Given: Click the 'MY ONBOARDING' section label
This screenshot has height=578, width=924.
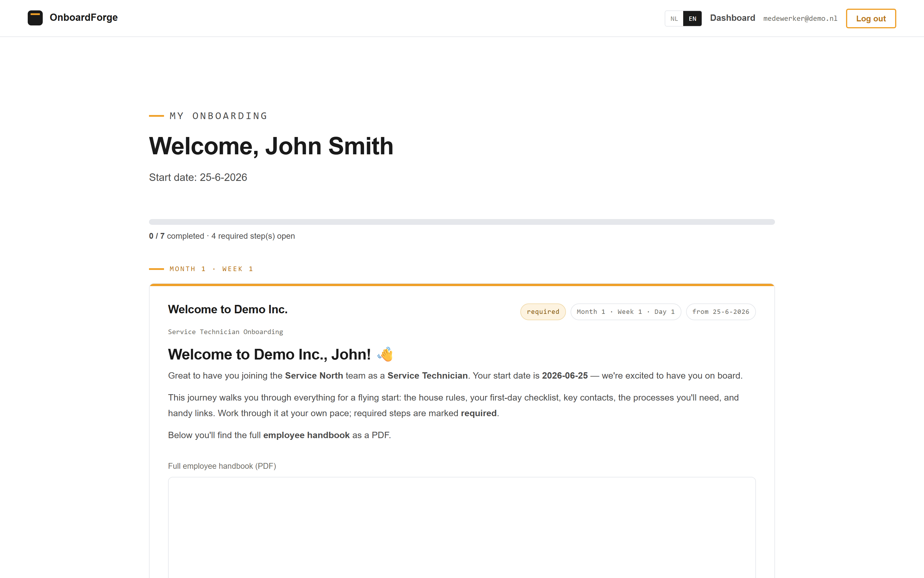Looking at the screenshot, I should (x=218, y=116).
